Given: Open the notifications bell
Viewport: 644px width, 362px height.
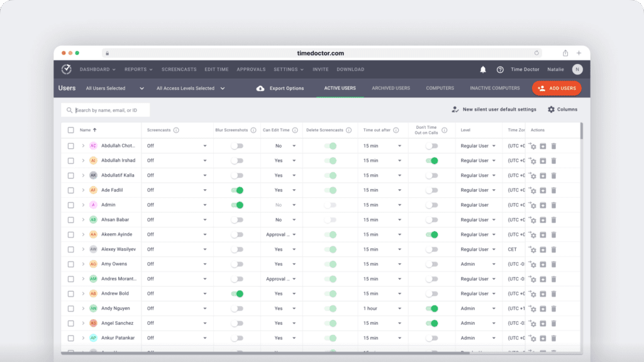Looking at the screenshot, I should [x=483, y=70].
